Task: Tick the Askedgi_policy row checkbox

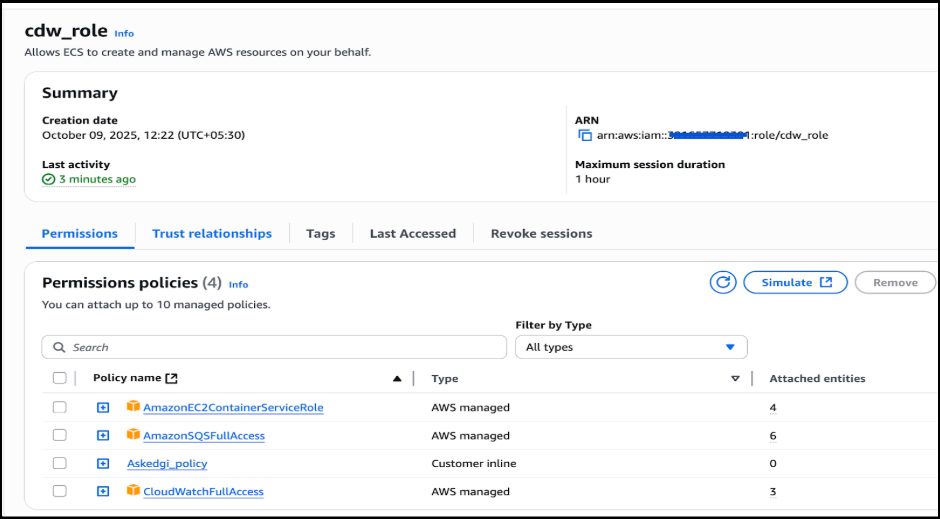Action: coord(60,464)
